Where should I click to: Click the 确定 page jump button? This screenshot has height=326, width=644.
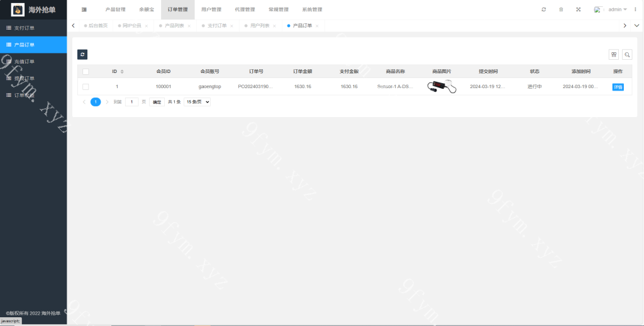(157, 102)
